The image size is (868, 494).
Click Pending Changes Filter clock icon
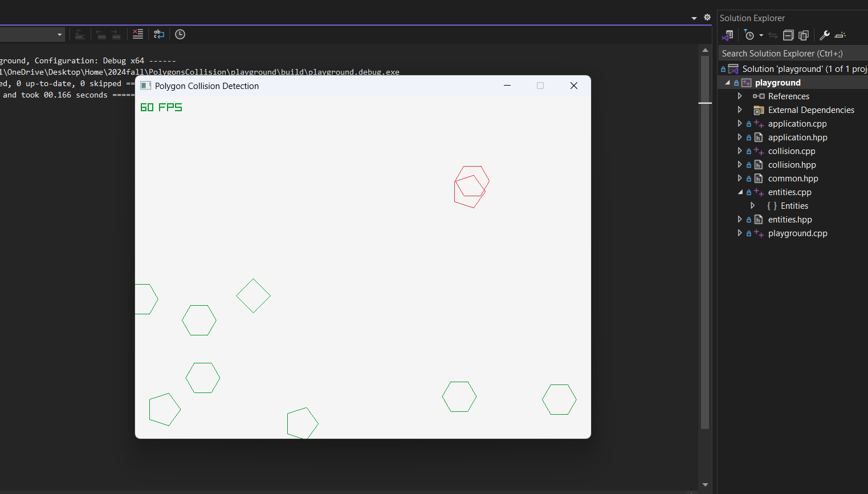[749, 35]
